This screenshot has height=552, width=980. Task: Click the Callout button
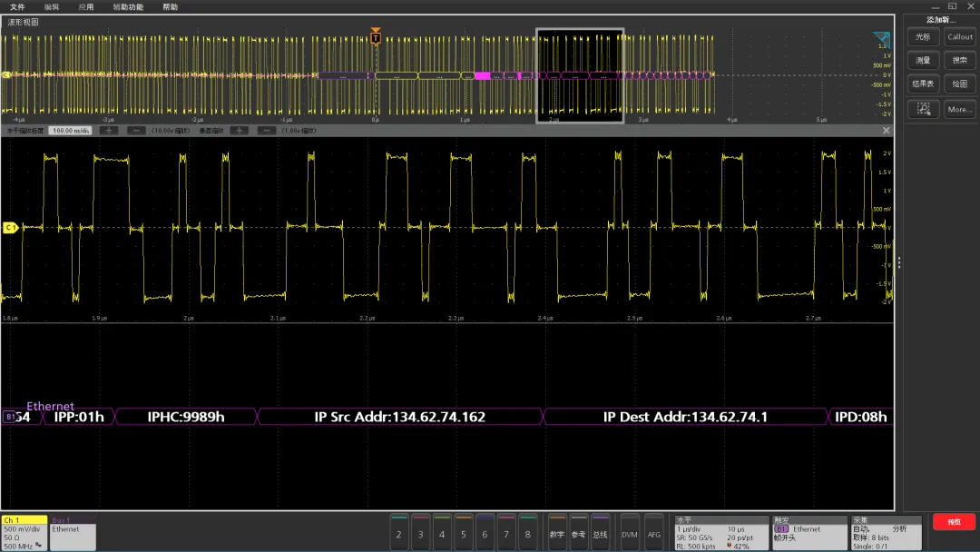[x=959, y=37]
